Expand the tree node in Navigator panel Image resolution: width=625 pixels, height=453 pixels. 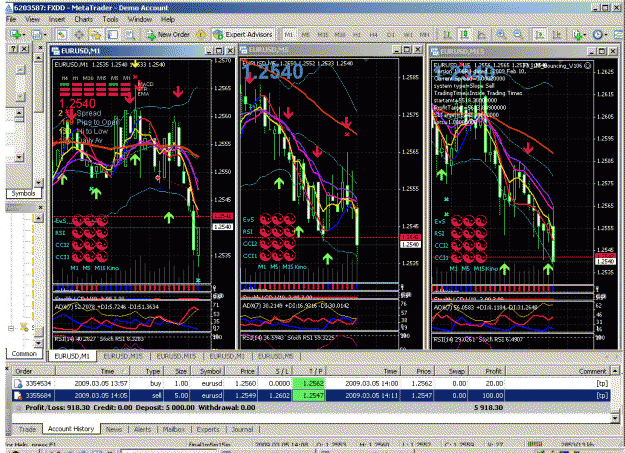pos(11,328)
